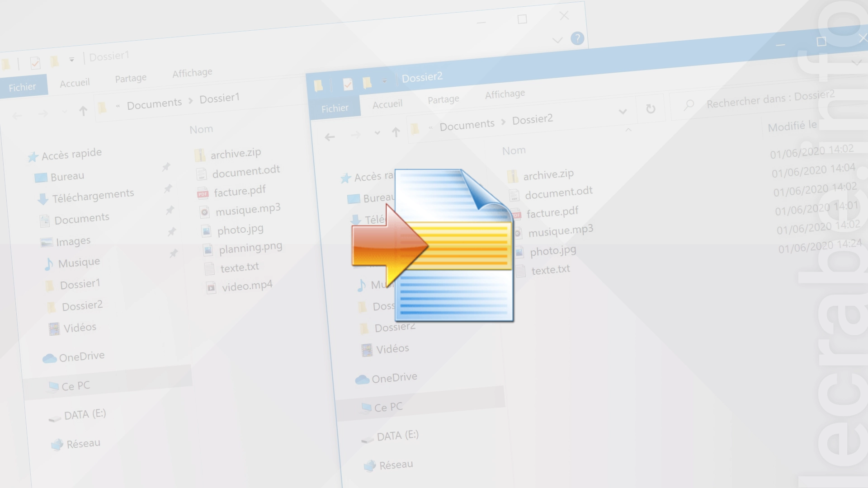
Task: Switch to Partage tab in Dossier1 window
Action: [x=131, y=79]
